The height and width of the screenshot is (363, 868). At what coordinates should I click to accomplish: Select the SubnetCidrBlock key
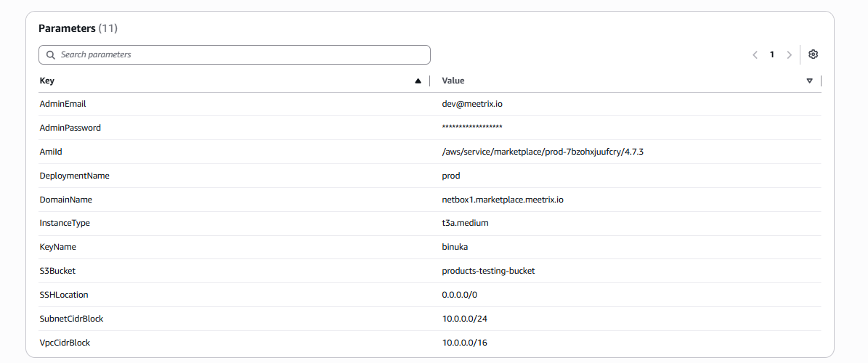[x=71, y=319]
